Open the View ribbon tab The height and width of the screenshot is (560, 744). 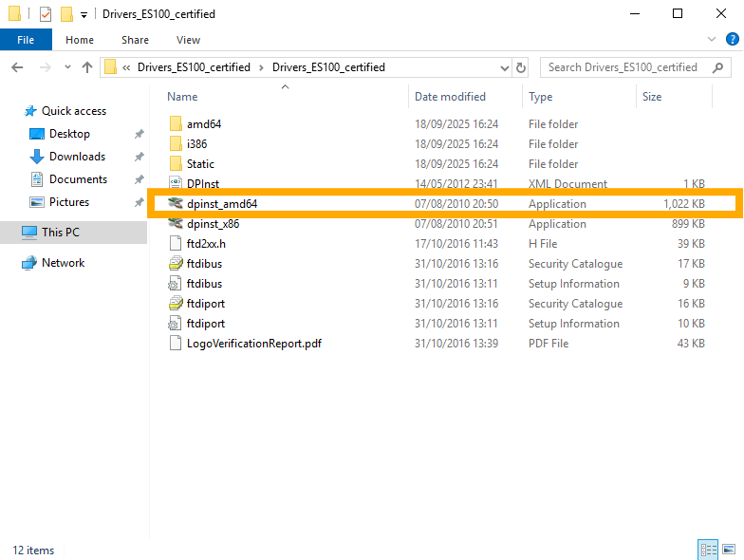(188, 40)
